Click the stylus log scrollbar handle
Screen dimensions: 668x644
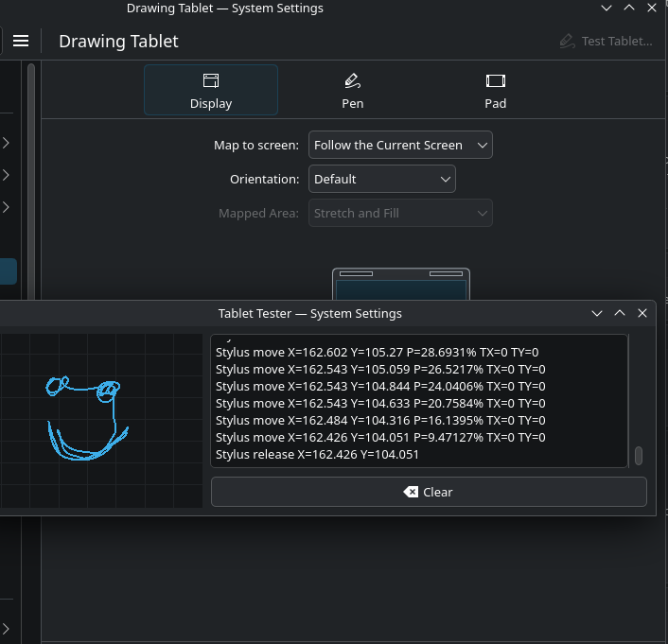639,456
